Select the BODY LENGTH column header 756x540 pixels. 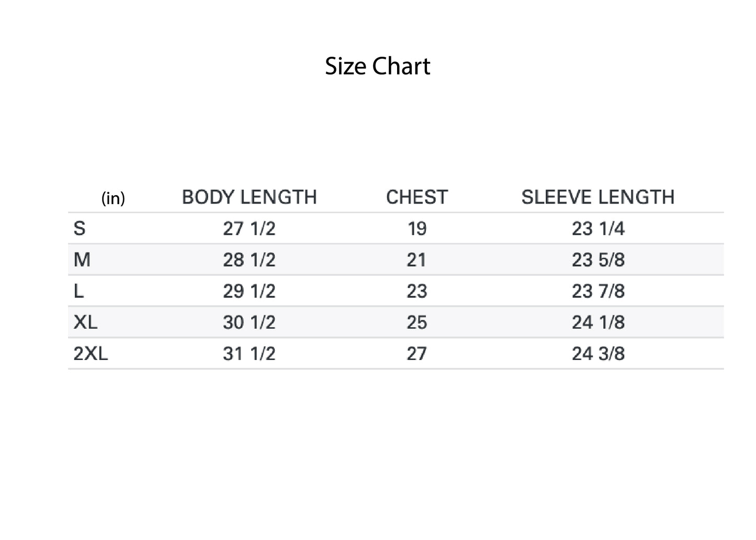[249, 197]
